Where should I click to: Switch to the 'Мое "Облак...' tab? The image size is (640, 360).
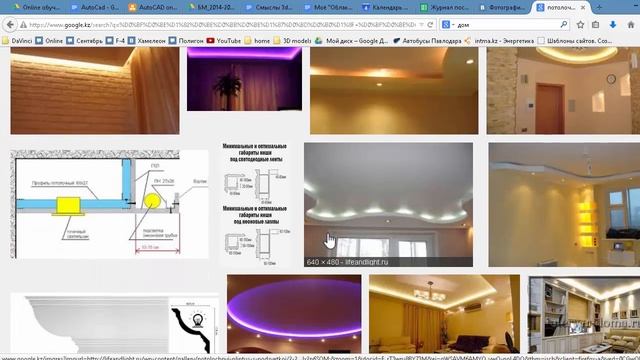pyautogui.click(x=328, y=7)
